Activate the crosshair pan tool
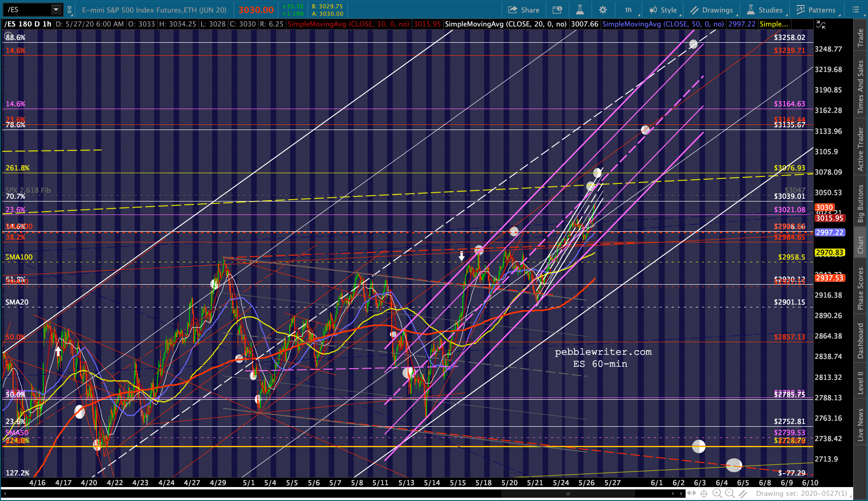868x501 pixels. (704, 494)
